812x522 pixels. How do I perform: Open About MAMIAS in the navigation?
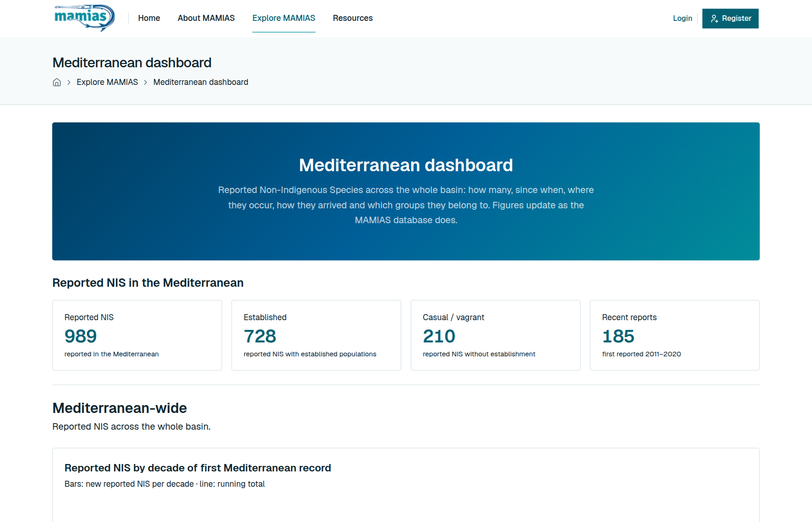206,18
